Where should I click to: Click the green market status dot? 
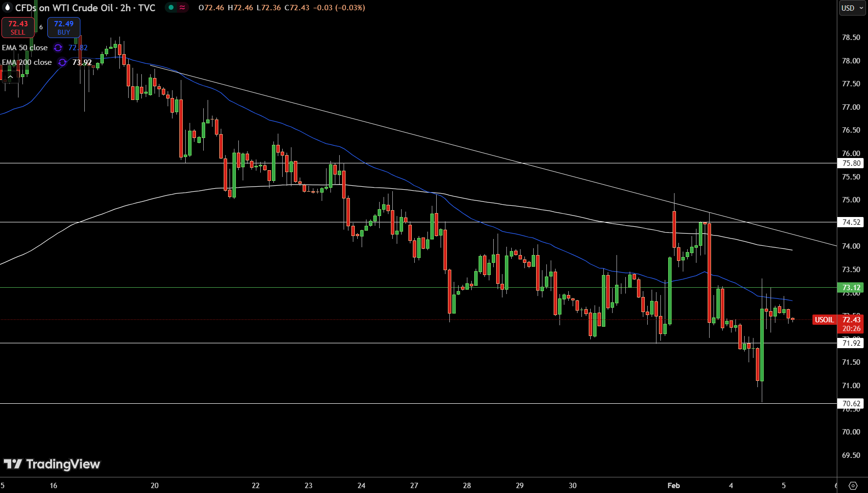pos(171,7)
